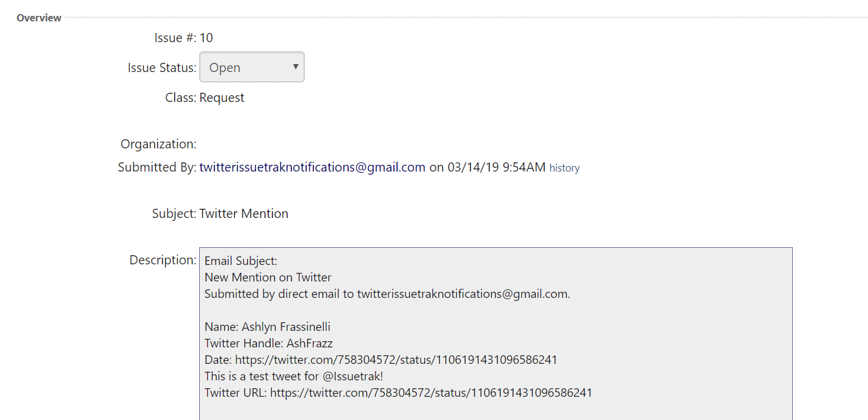
Task: Click the test tweet for @Issuetrak line
Action: (294, 376)
